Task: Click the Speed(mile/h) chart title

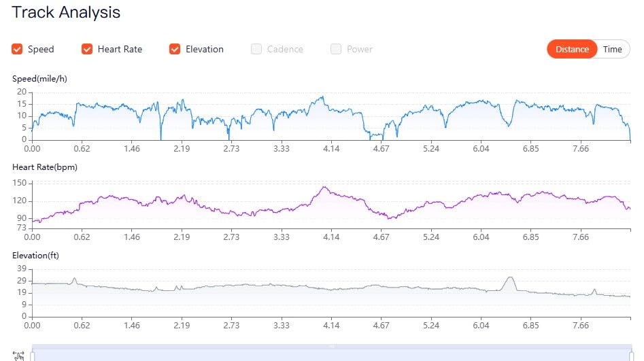Action: pyautogui.click(x=39, y=79)
